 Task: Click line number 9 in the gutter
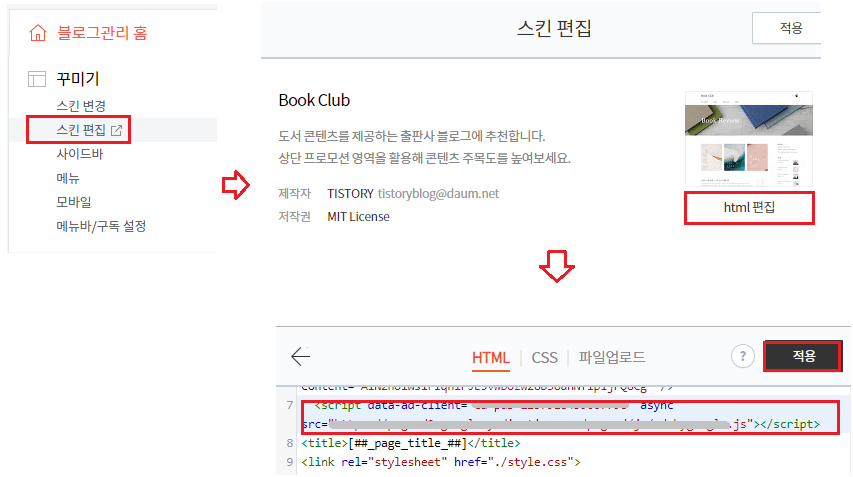tap(289, 462)
